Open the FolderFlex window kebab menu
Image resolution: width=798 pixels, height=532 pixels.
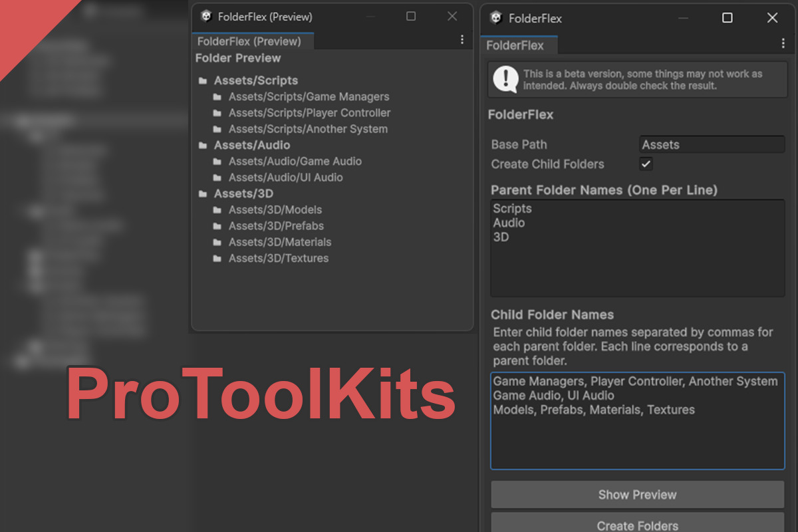pos(783,44)
